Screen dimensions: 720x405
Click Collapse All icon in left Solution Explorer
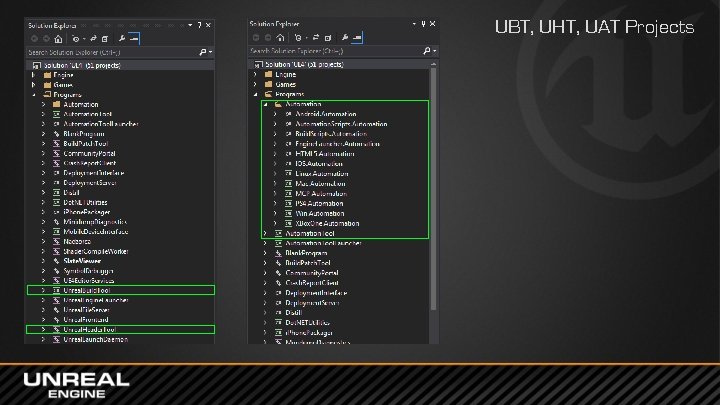click(x=105, y=39)
